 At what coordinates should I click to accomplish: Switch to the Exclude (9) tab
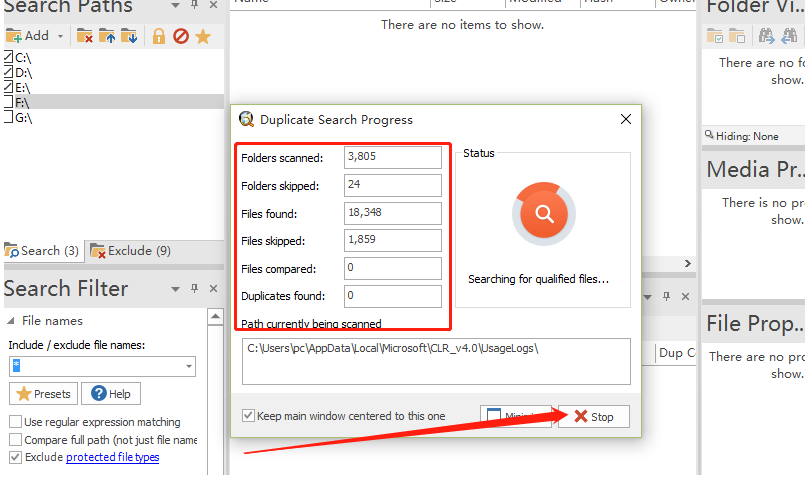click(x=130, y=251)
